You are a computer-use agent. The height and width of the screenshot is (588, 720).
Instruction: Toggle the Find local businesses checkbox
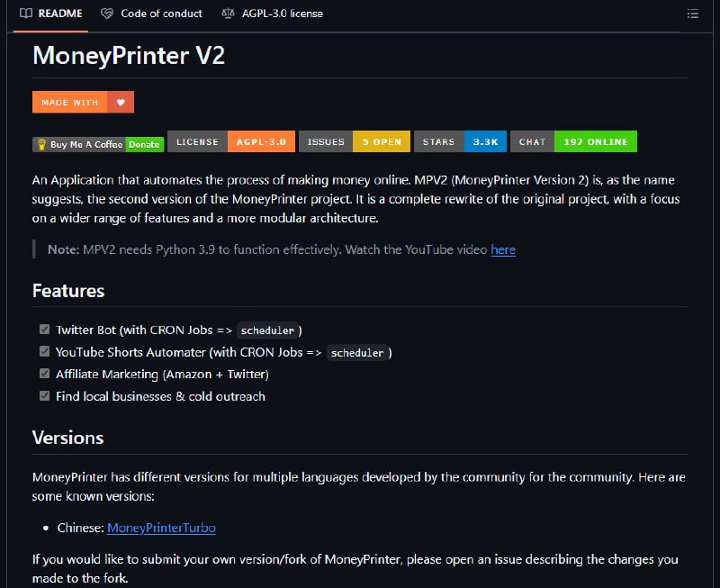pyautogui.click(x=44, y=395)
